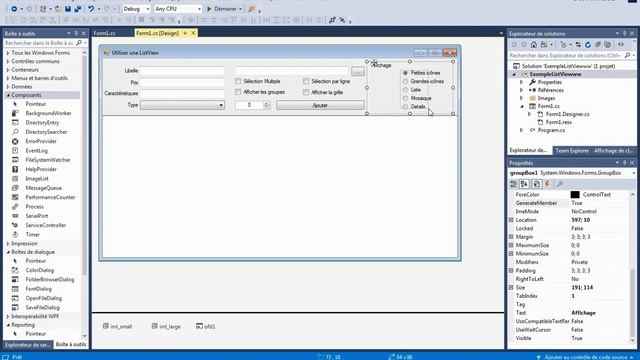Click Ajouter au contrôle de code source
The image size is (640, 360).
pos(585,357)
